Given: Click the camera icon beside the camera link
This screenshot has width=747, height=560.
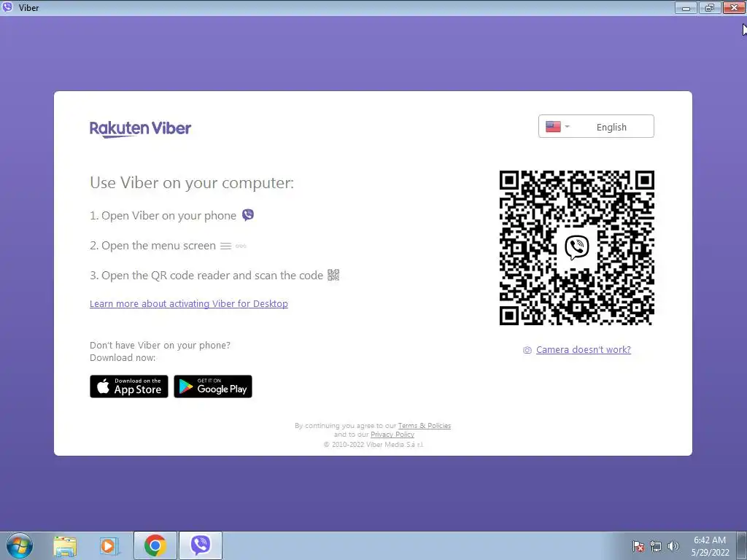Looking at the screenshot, I should click(527, 350).
